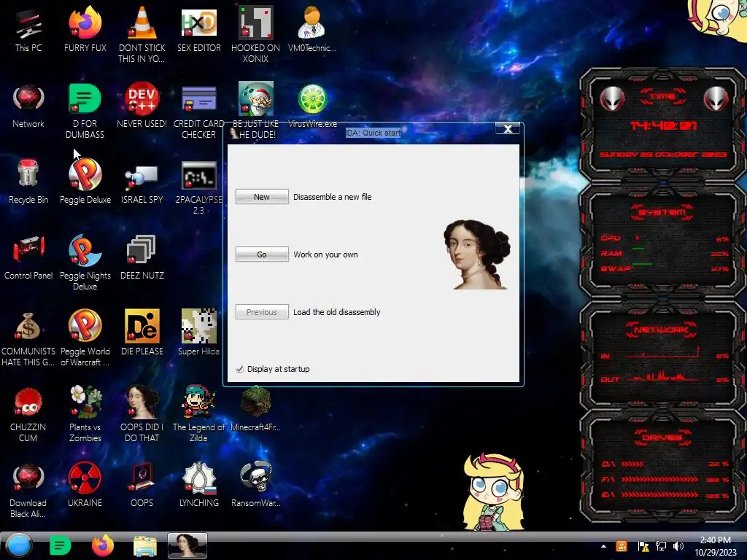Select the CREDIT CARD CHECKER icon
The image size is (747, 560).
click(x=198, y=111)
